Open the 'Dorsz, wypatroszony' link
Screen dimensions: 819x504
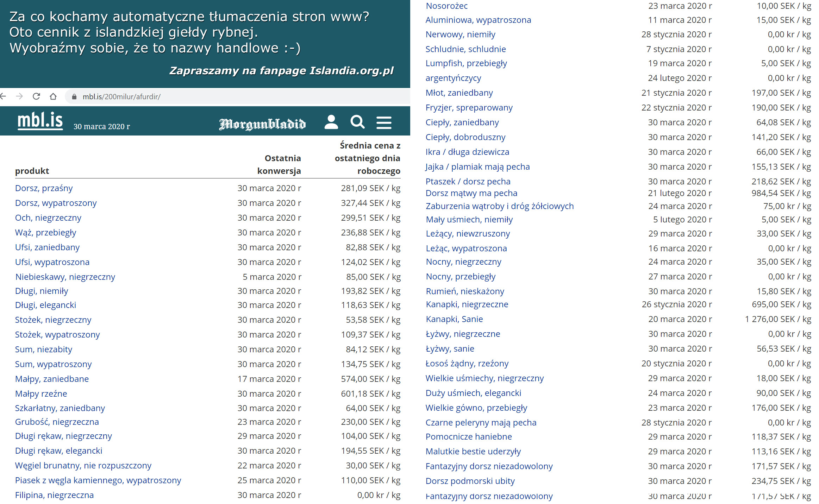(x=56, y=203)
